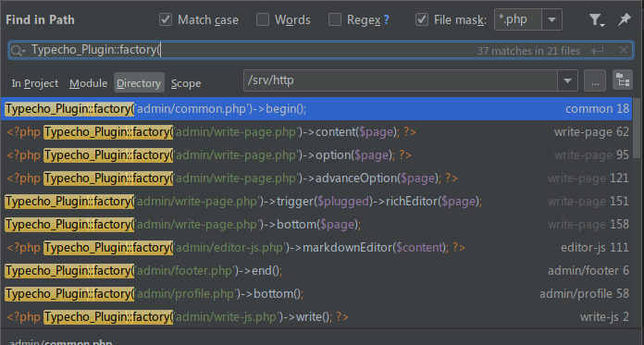Enable the Regex checkbox
This screenshot has height=345, width=644.
pyautogui.click(x=335, y=19)
